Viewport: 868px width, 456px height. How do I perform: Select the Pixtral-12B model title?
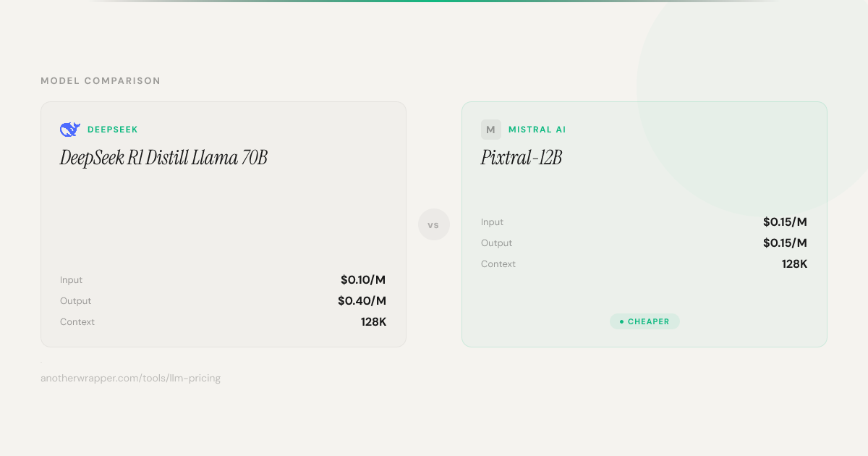521,158
